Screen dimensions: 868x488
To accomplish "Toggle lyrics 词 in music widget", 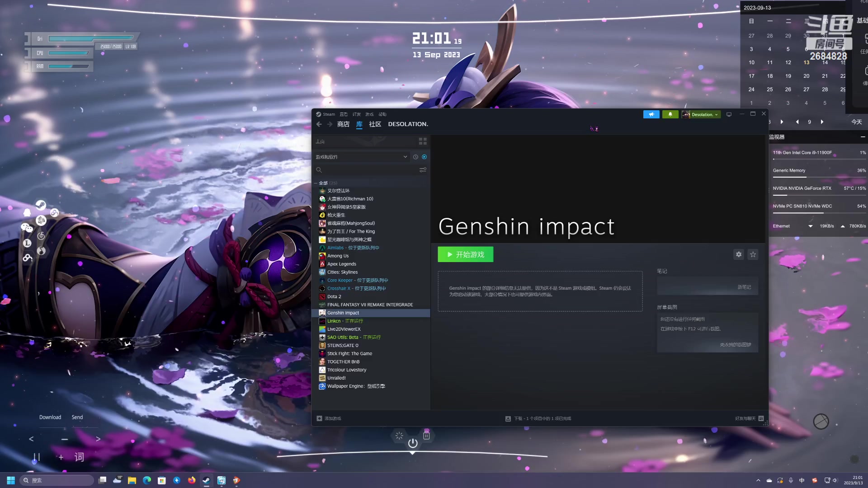I will pos(79,457).
